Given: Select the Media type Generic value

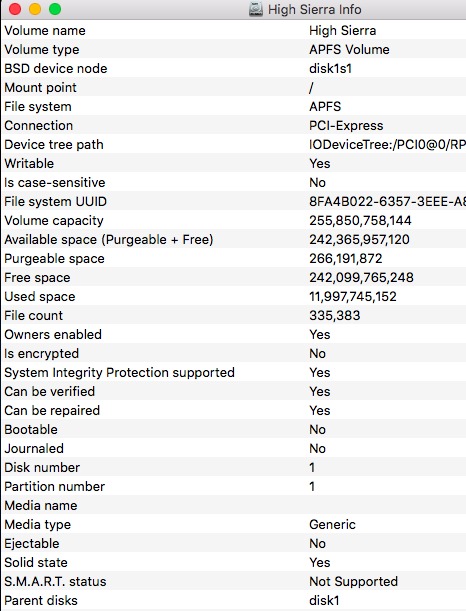Looking at the screenshot, I should pos(332,524).
